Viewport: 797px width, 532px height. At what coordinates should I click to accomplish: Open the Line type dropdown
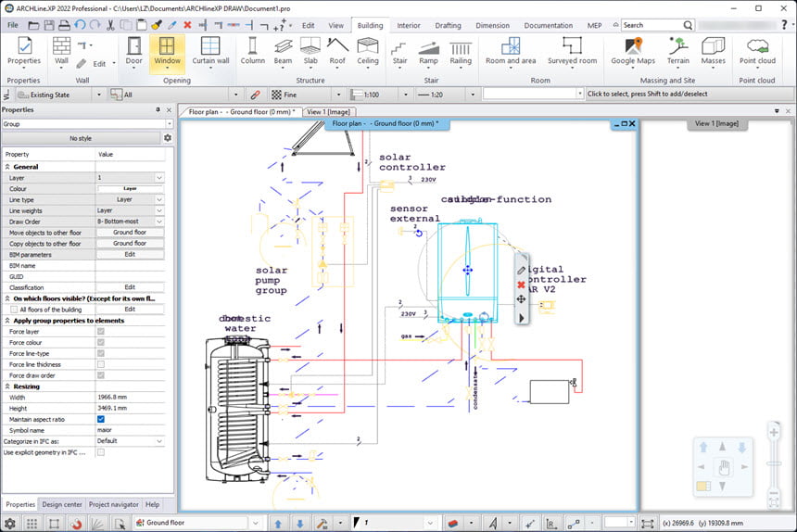(159, 199)
